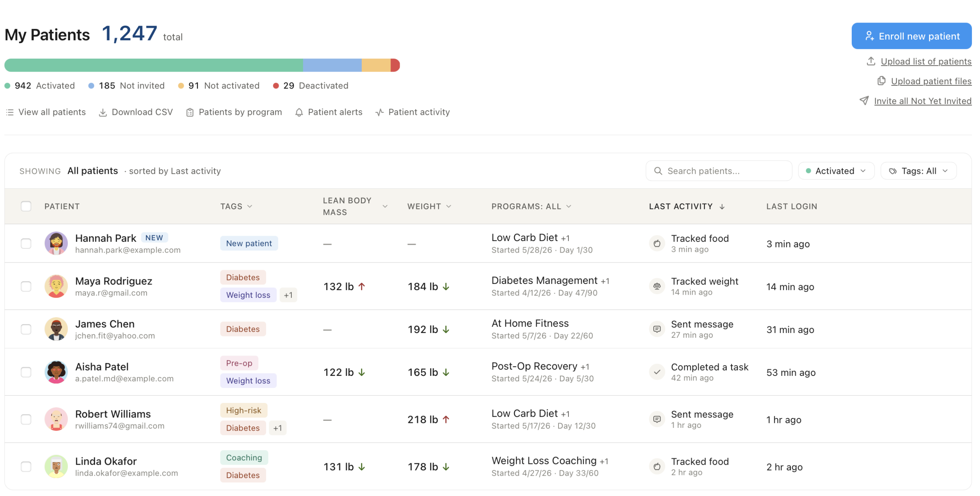Click the magnifier icon in search box
Viewport: 980px width, 496px height.
click(658, 171)
